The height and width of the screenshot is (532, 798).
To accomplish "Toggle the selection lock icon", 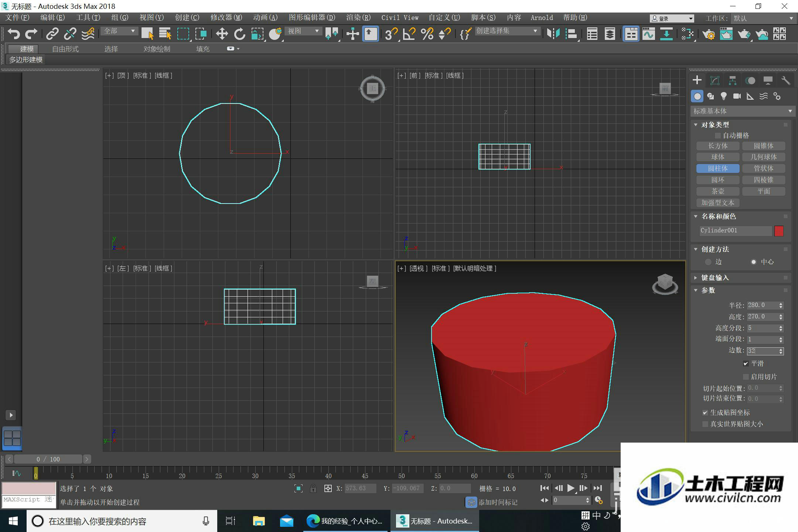I will click(x=313, y=488).
